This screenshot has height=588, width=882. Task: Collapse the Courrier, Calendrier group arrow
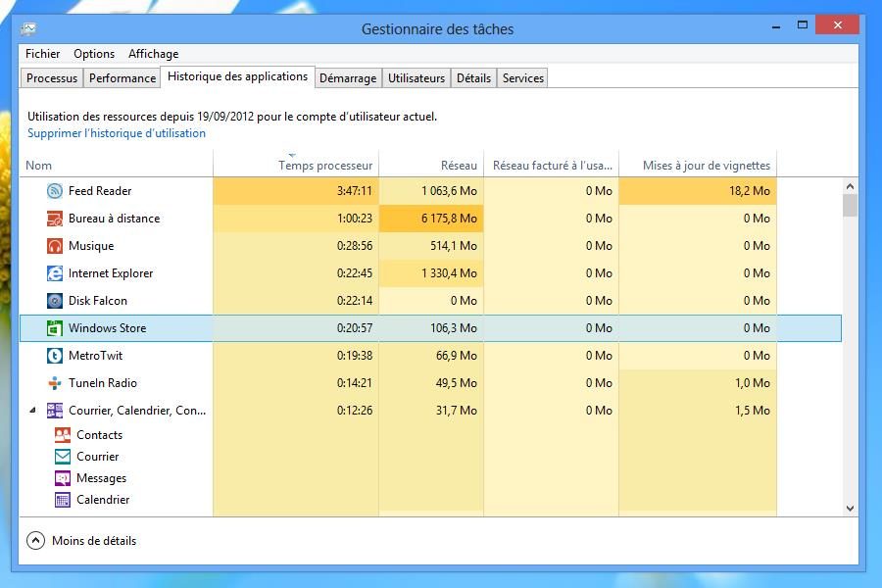point(32,411)
